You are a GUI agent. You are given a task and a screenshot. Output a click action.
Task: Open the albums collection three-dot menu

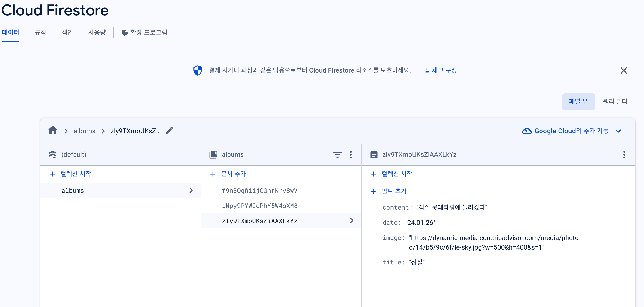click(351, 155)
